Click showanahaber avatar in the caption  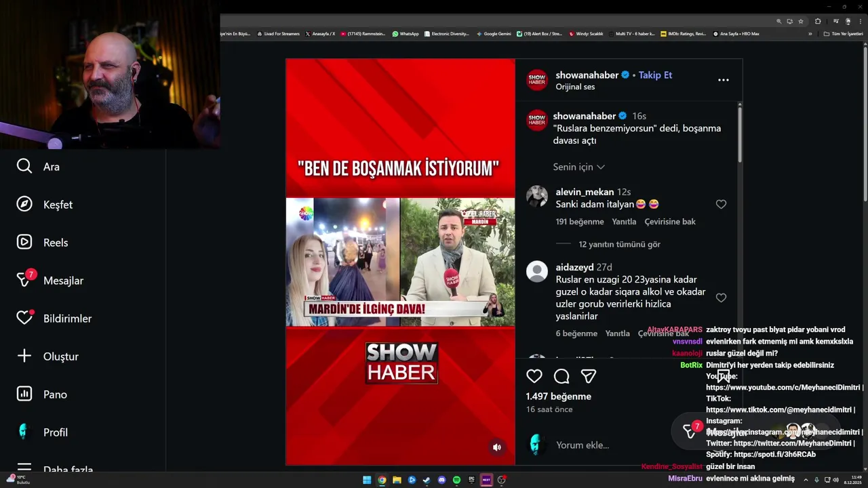tap(537, 121)
